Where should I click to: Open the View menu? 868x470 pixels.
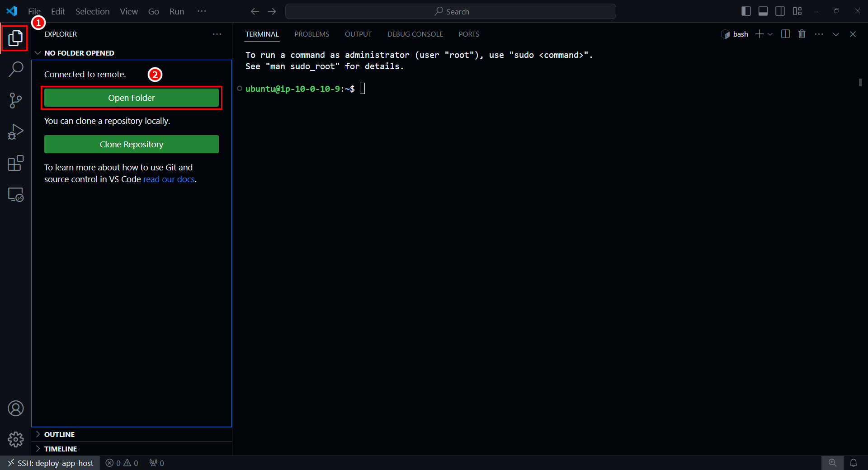(x=129, y=11)
